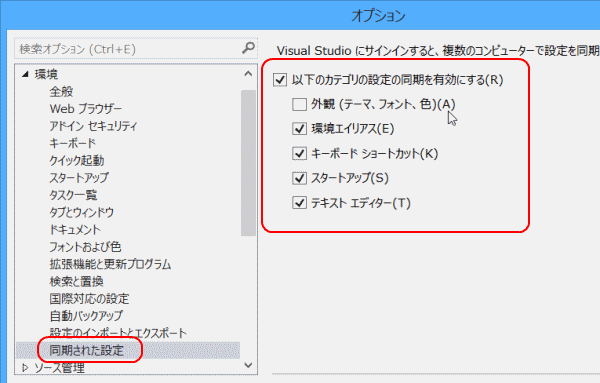Select フォントおよび色 in the tree
Viewport: 600px width, 383px height.
pos(85,247)
